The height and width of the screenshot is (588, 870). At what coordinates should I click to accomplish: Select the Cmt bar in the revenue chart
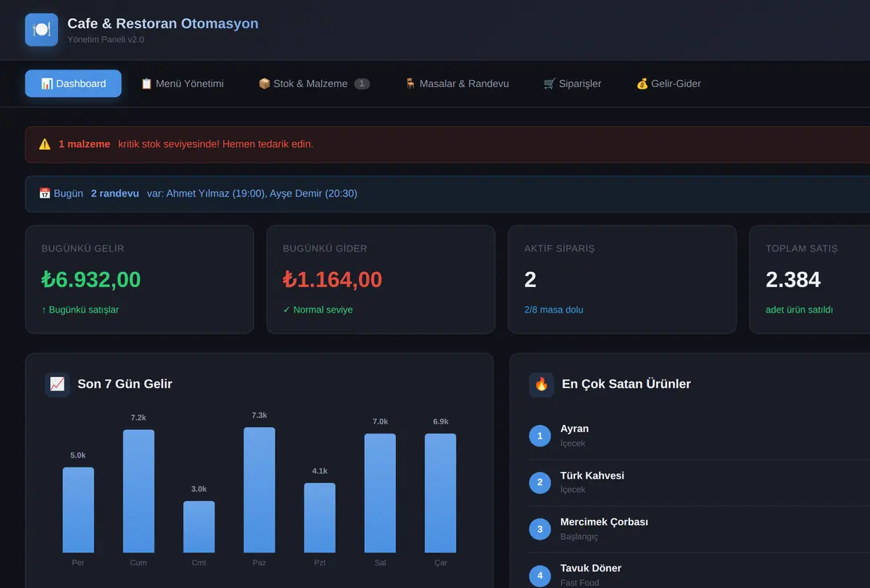point(199,526)
